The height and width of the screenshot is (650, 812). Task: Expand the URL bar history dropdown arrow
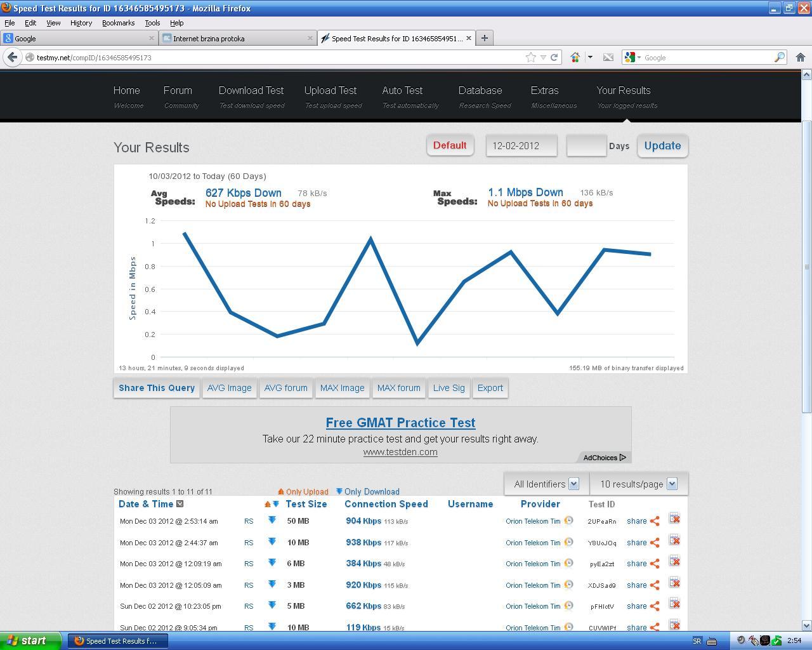[x=543, y=57]
